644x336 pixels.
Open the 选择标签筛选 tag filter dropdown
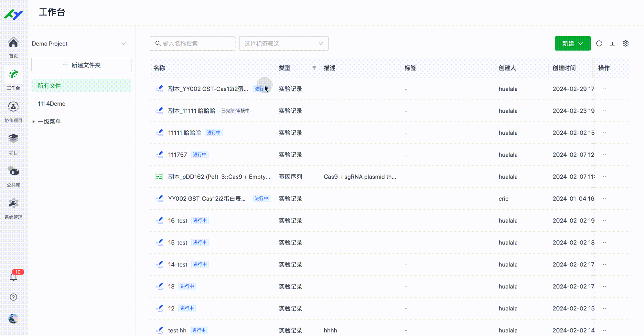coord(284,44)
